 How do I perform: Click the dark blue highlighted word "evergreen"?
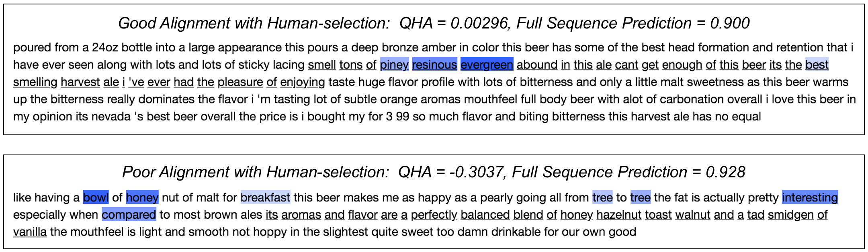[487, 65]
